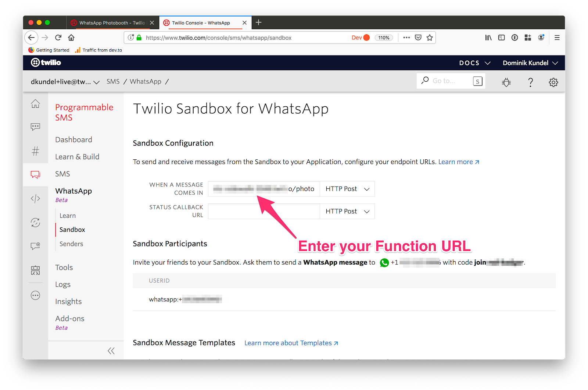Open Learn & Build menu item
This screenshot has height=390, width=588.
pos(77,157)
